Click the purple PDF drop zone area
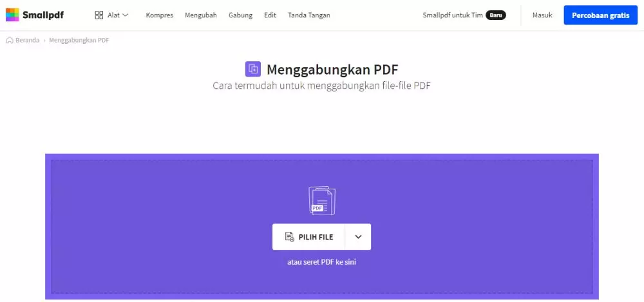Image resolution: width=644 pixels, height=302 pixels. [x=322, y=227]
